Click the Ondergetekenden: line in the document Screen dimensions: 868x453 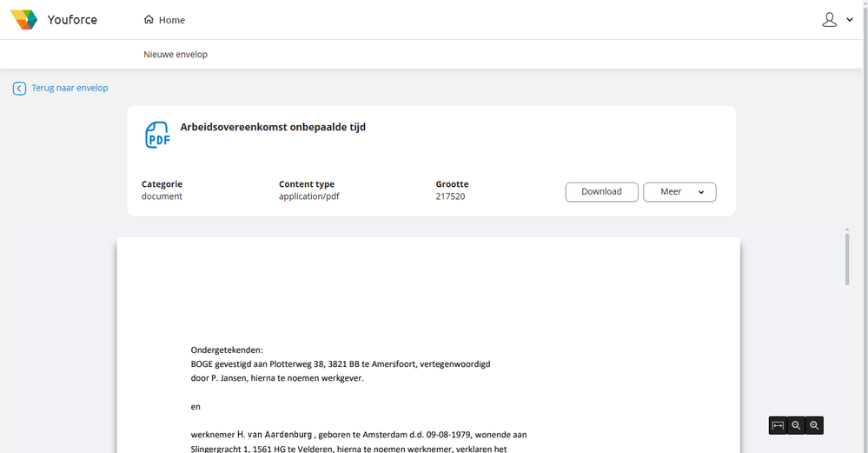point(227,350)
